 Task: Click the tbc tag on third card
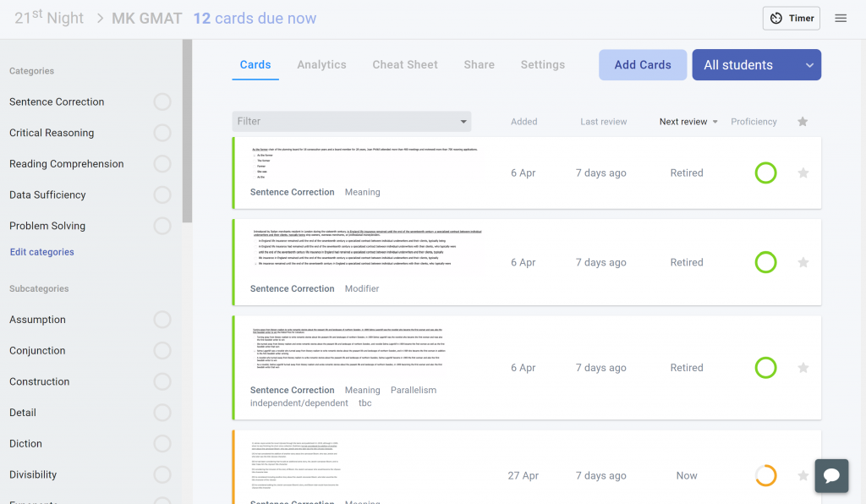point(364,403)
